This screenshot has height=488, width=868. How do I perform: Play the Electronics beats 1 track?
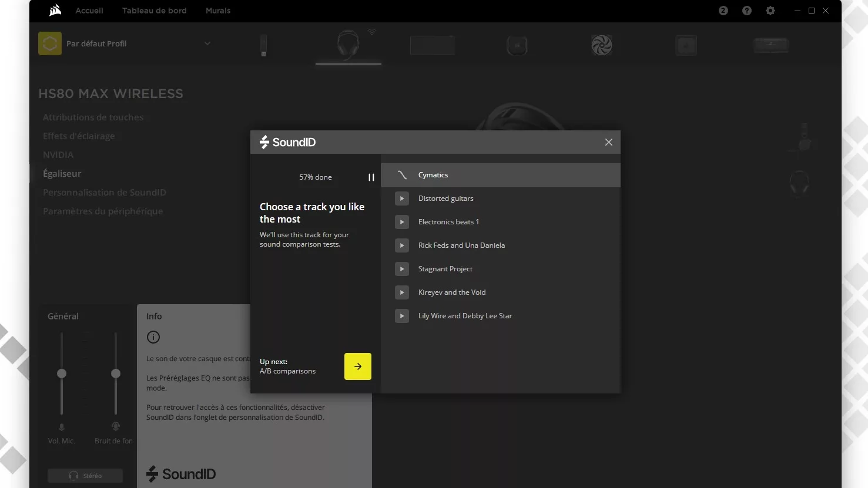click(x=402, y=222)
